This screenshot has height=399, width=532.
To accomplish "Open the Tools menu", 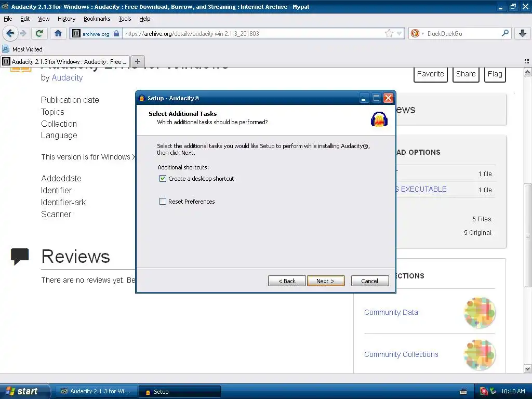I will (x=125, y=19).
